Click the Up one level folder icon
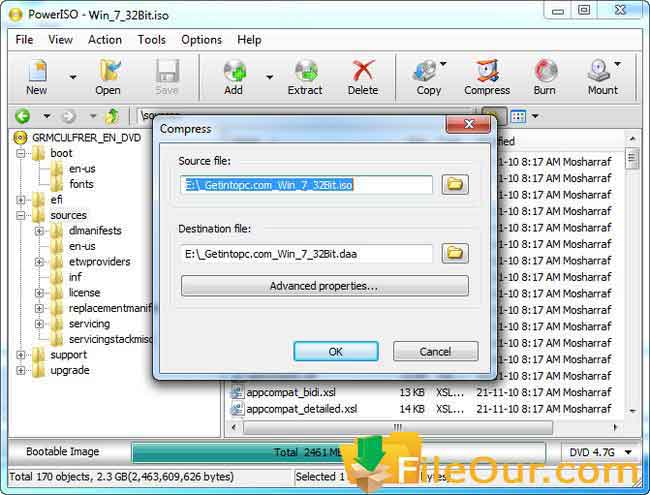650x495 pixels. 112,116
